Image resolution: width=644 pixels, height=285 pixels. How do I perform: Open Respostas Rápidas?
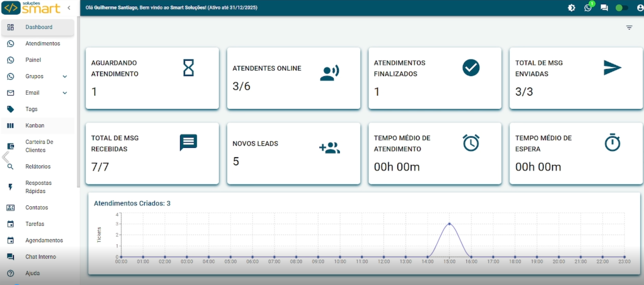pos(37,187)
